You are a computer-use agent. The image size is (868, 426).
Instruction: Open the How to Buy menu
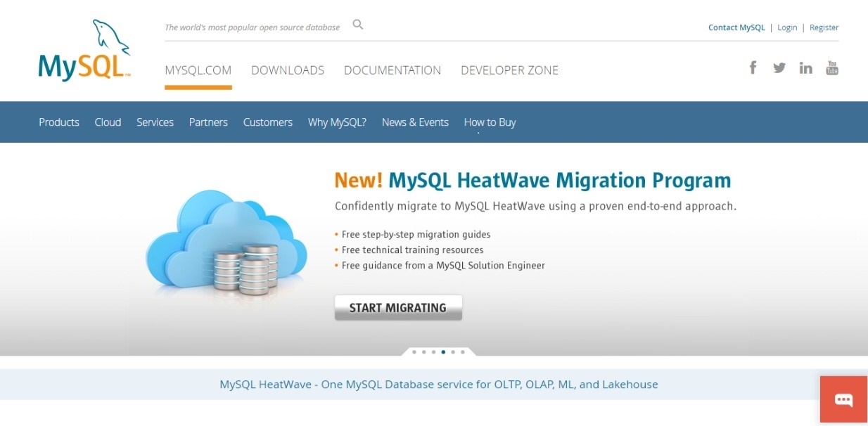coord(490,122)
